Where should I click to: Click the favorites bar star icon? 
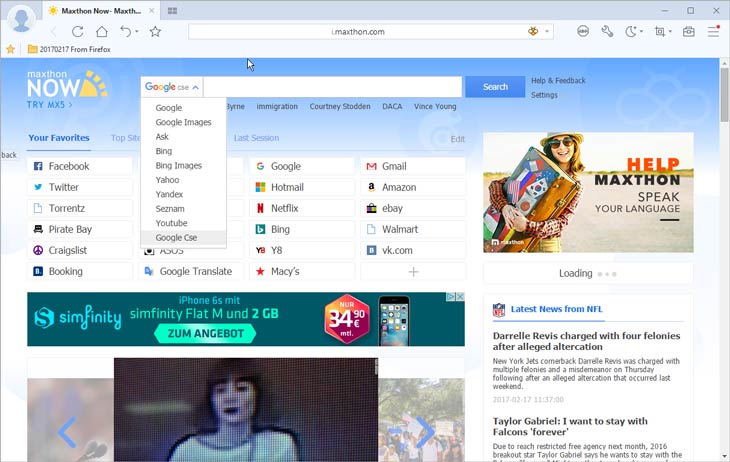point(10,49)
